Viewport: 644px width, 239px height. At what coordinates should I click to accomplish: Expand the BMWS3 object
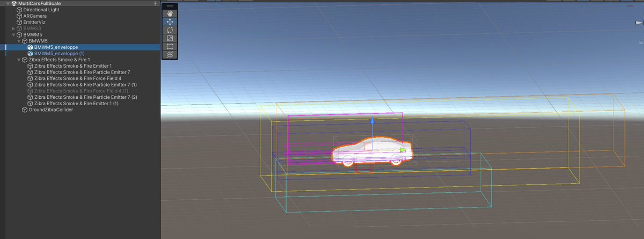tap(13, 28)
